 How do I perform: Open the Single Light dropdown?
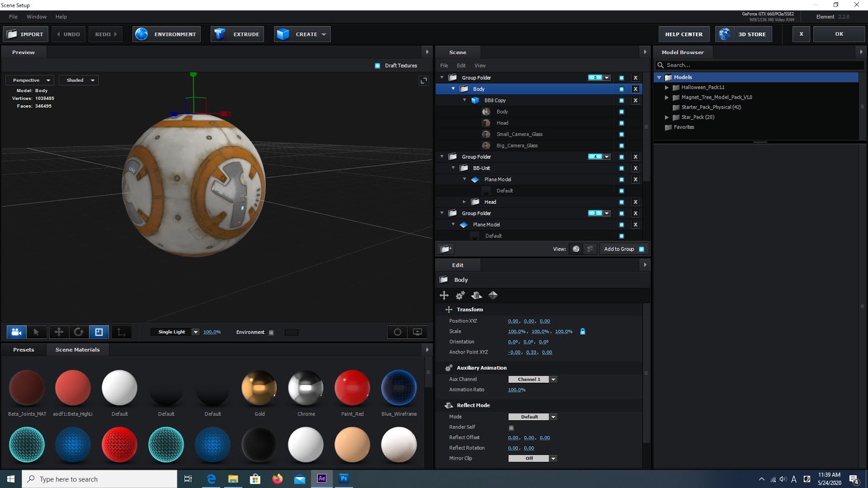tap(175, 332)
